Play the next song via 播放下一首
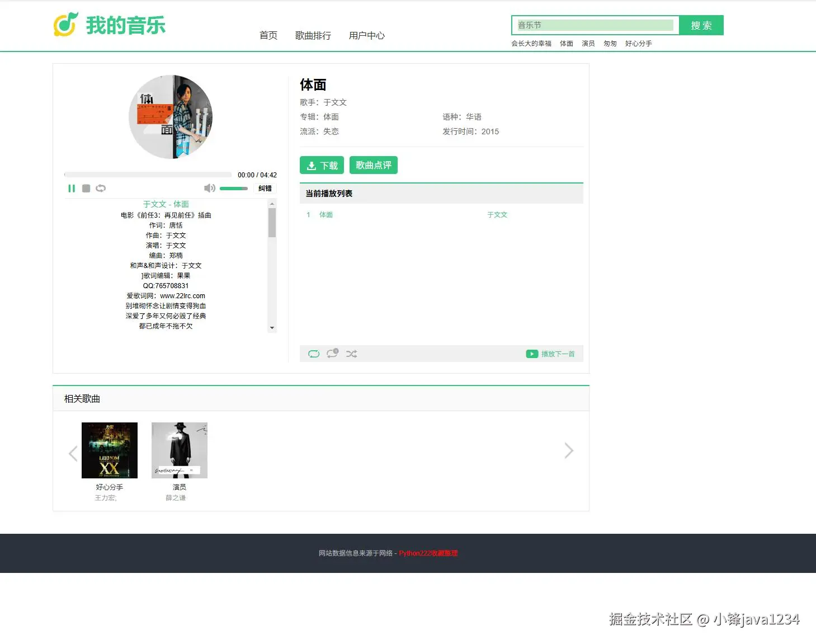The height and width of the screenshot is (644, 816). pyautogui.click(x=551, y=354)
